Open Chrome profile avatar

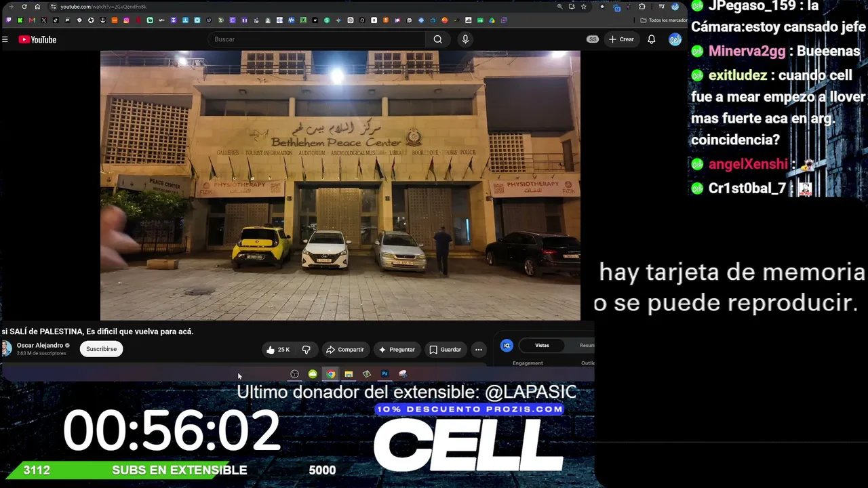coord(675,7)
